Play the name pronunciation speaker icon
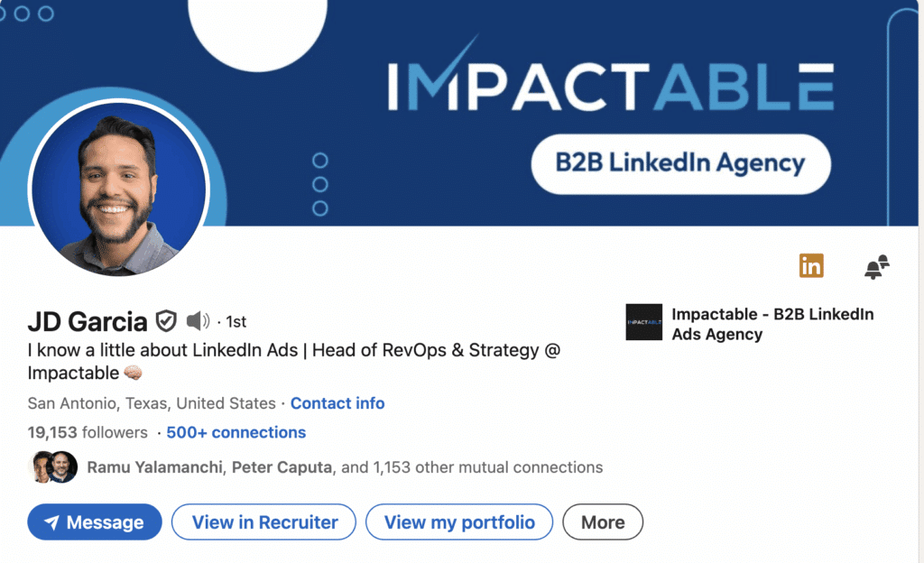This screenshot has height=563, width=924. 197,321
